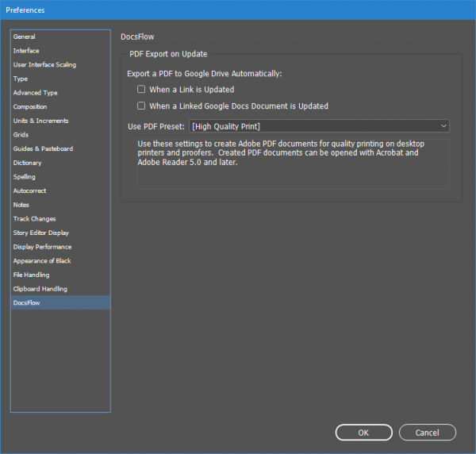Check When a Linked Google Docs Document is Updated
The image size is (476, 454).
[141, 106]
